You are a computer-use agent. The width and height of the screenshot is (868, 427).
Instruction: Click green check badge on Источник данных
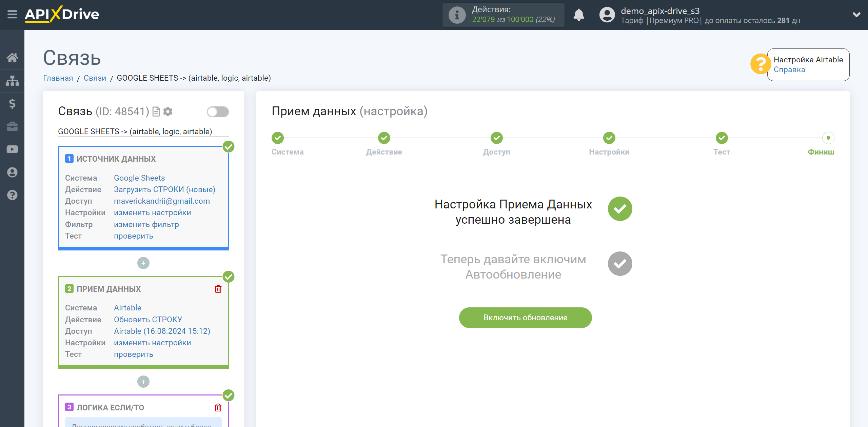coord(229,147)
